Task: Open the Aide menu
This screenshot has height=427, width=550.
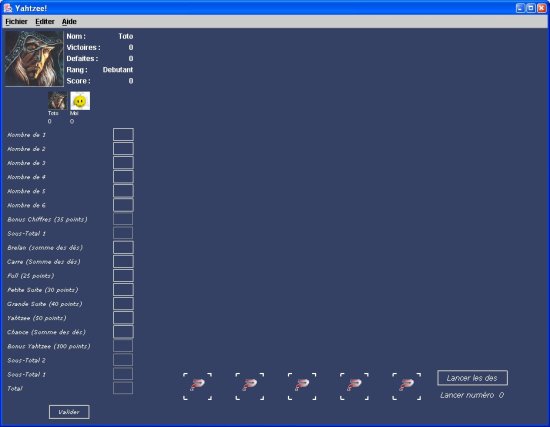Action: pos(69,22)
